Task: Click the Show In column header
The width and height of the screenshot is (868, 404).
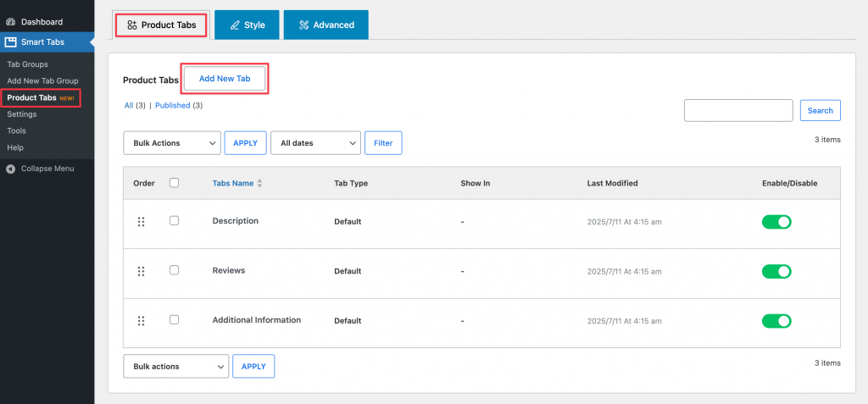Action: (475, 183)
